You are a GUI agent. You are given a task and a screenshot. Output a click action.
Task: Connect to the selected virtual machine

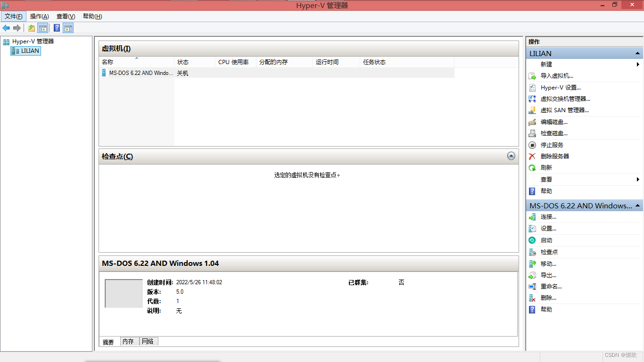click(548, 217)
